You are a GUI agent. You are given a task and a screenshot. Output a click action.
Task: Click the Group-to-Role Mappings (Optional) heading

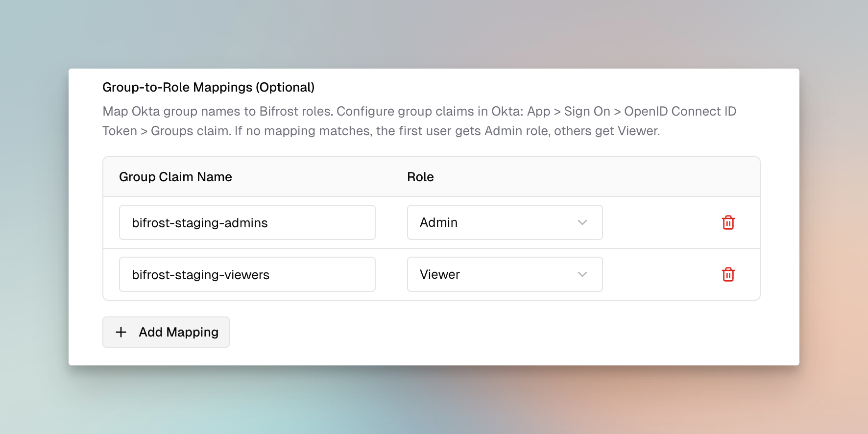coord(208,87)
